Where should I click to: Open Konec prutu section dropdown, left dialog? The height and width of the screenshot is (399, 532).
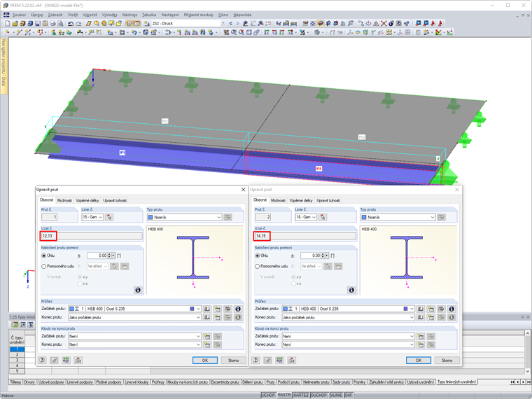tap(199, 317)
